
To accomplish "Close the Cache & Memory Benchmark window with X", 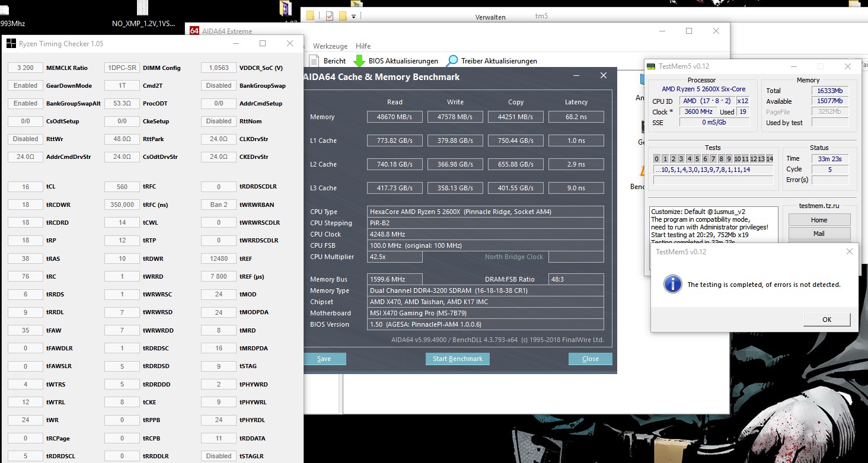I will 603,76.
